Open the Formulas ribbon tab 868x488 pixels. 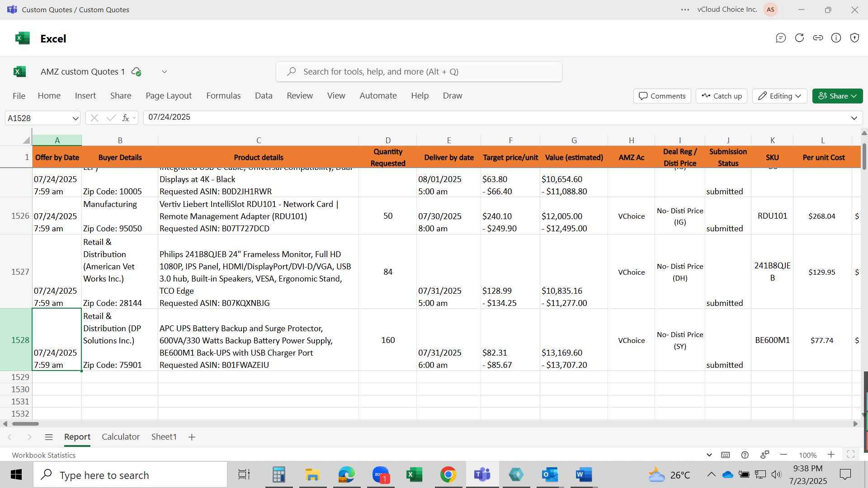pyautogui.click(x=223, y=96)
